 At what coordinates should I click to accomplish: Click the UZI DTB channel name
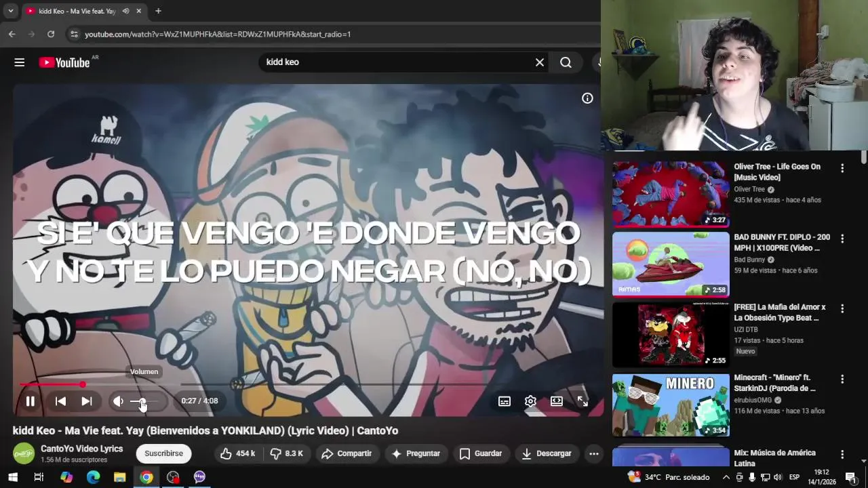746,330
